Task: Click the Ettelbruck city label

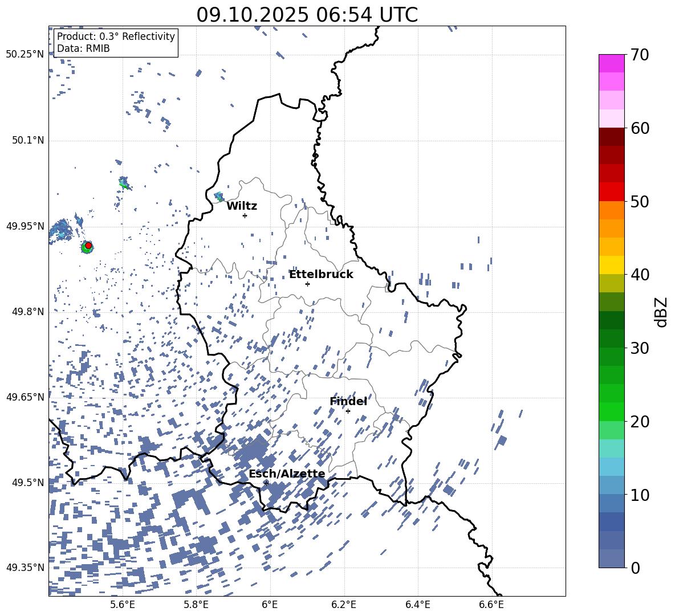Action: [321, 275]
